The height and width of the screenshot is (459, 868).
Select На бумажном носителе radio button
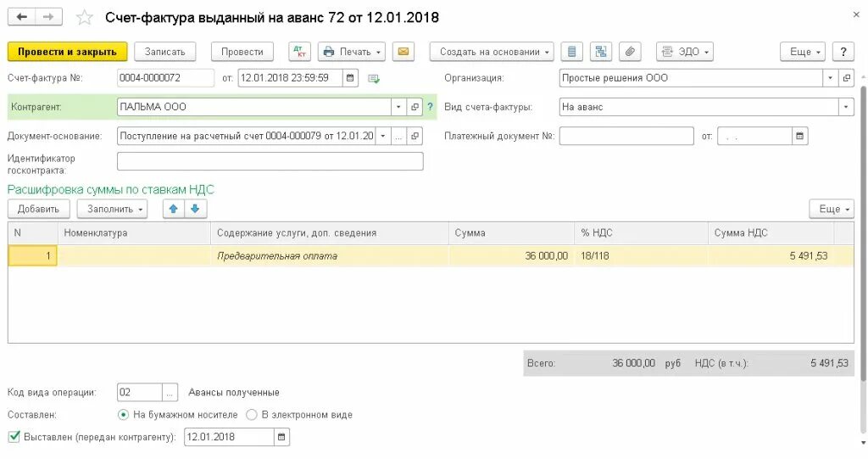tap(124, 415)
